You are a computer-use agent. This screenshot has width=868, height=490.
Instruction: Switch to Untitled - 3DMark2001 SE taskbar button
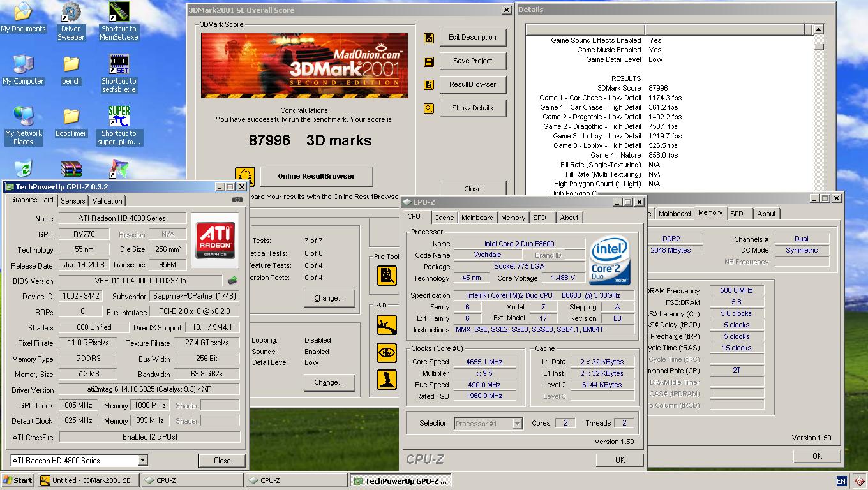(87, 481)
